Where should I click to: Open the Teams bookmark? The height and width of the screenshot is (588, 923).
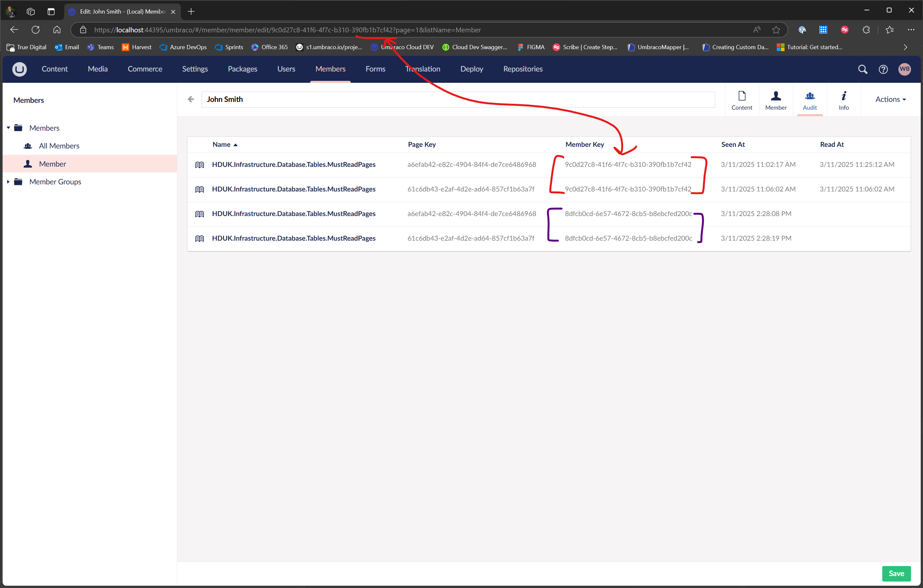click(100, 47)
